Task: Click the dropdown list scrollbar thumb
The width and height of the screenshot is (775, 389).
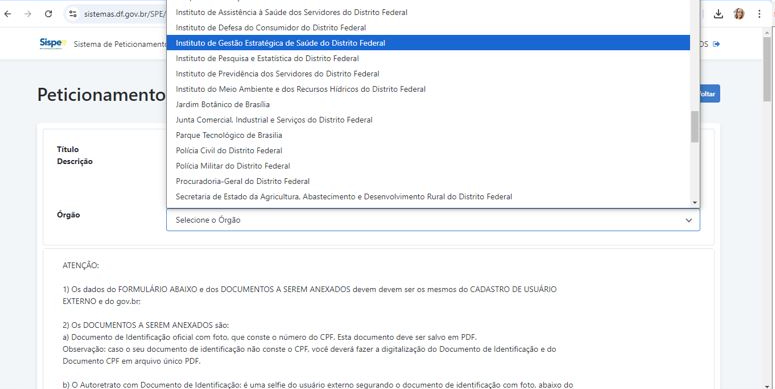Action: point(694,127)
